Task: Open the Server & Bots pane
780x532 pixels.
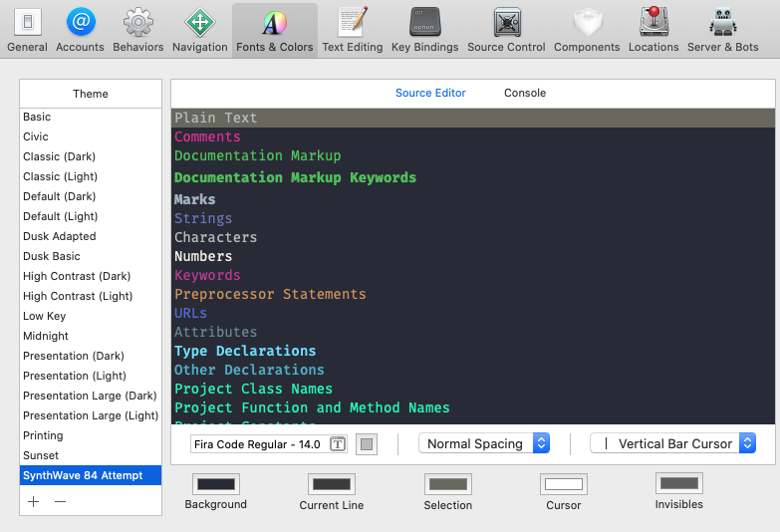Action: (x=723, y=30)
